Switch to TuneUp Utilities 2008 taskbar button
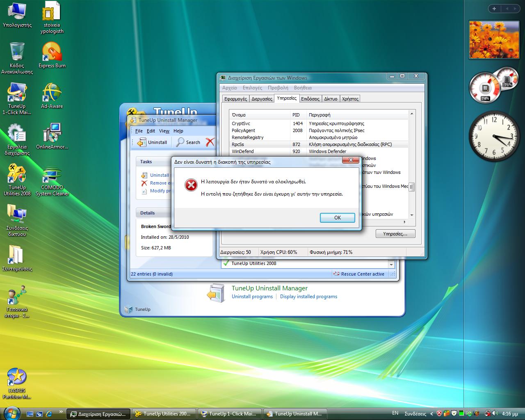525x420 pixels. coord(164,414)
